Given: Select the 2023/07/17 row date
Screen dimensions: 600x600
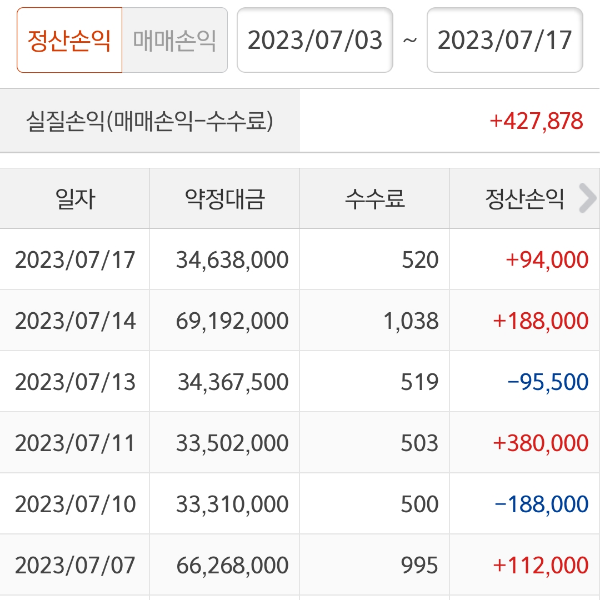Looking at the screenshot, I should coord(75,260).
